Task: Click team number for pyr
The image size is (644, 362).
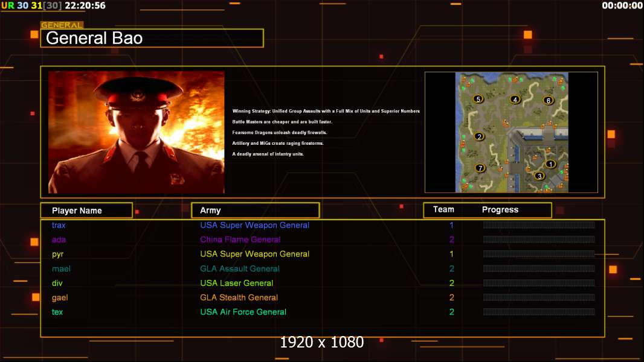Action: [451, 254]
